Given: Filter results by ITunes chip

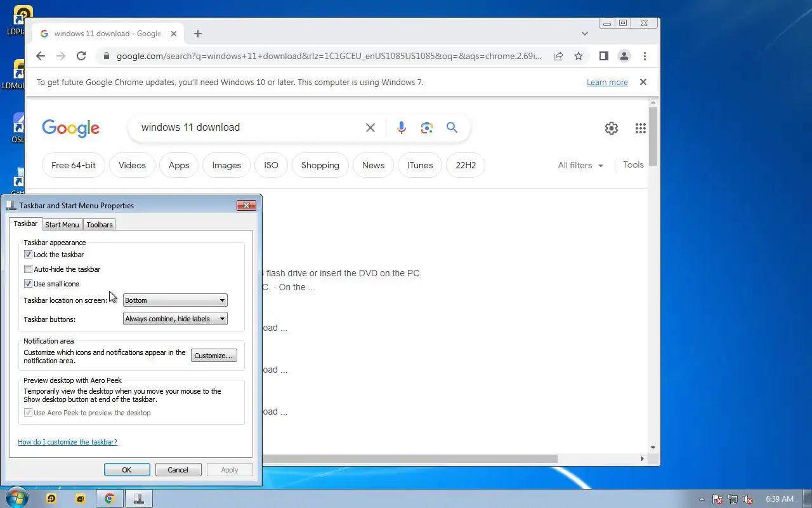Looking at the screenshot, I should (x=420, y=165).
